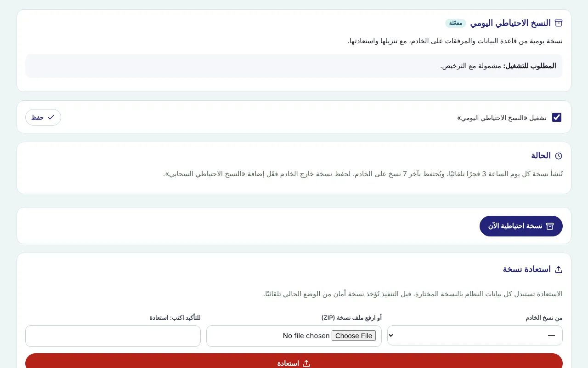Uncheck تشغيل «النسخ الاحتياطي اليومي» checkbox
The height and width of the screenshot is (368, 588).
pos(557,117)
